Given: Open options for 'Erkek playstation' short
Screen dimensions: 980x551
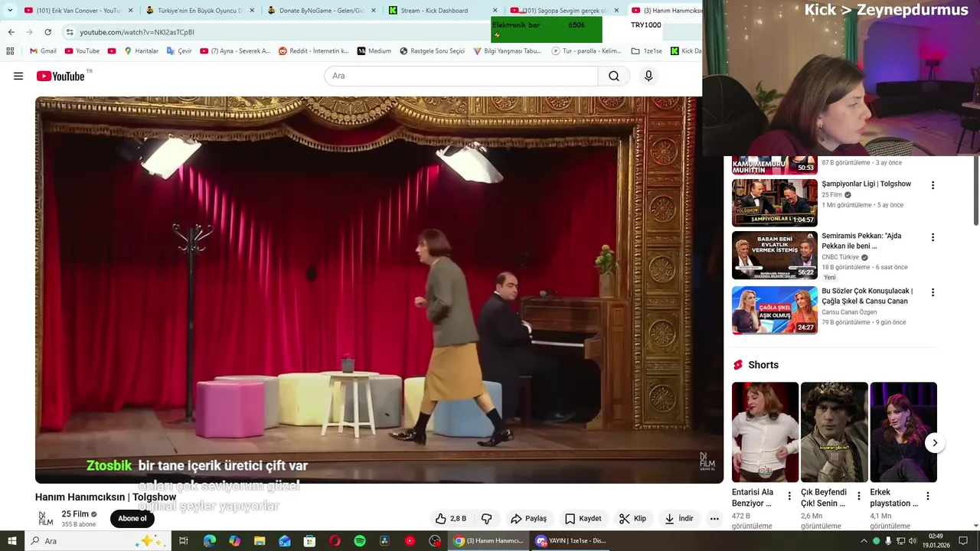Looking at the screenshot, I should pos(928,496).
